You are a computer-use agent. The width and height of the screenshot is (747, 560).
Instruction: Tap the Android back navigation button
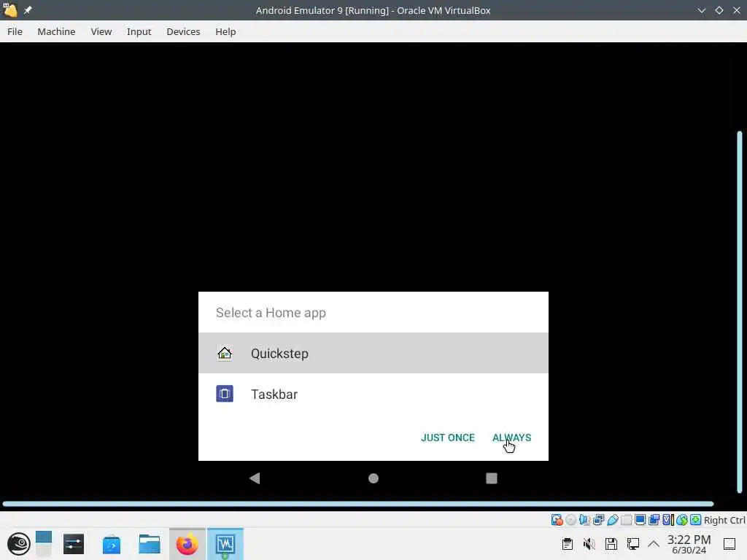(255, 478)
